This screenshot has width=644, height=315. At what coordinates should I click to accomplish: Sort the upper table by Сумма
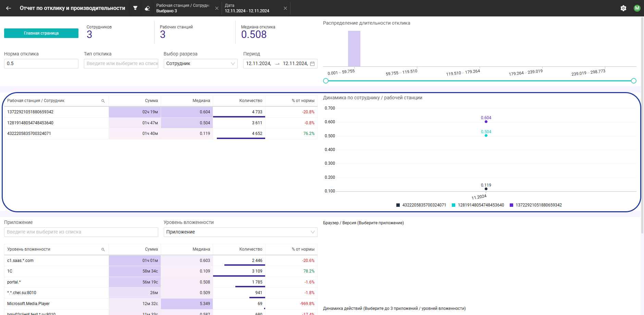coord(151,101)
